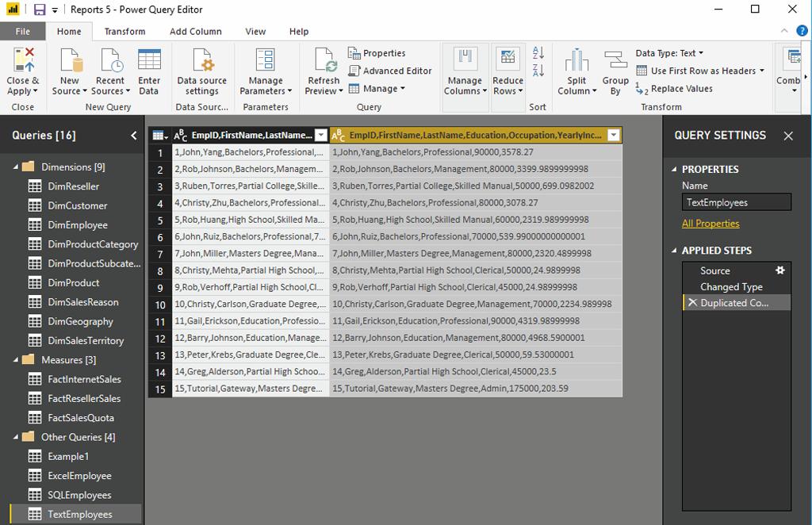812x525 pixels.
Task: Sort ascending using the A-Z icon
Action: click(538, 53)
